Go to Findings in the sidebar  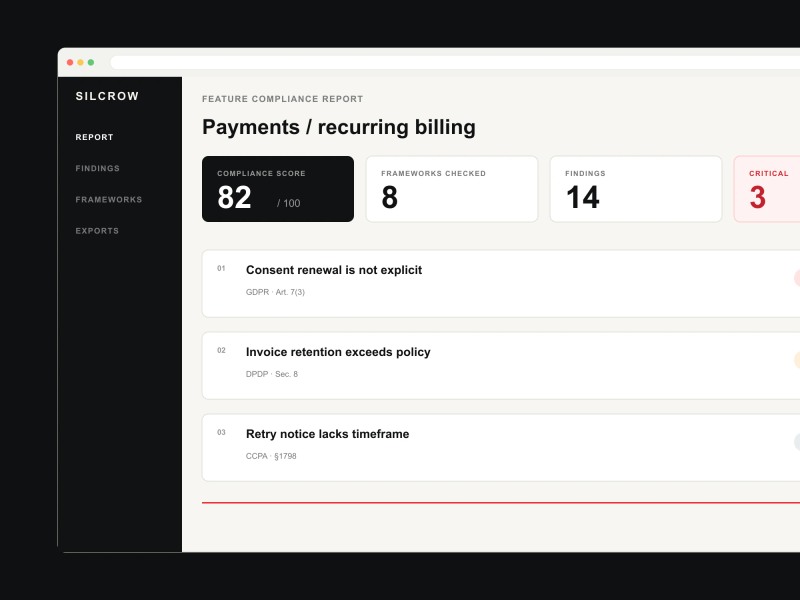[x=97, y=168]
